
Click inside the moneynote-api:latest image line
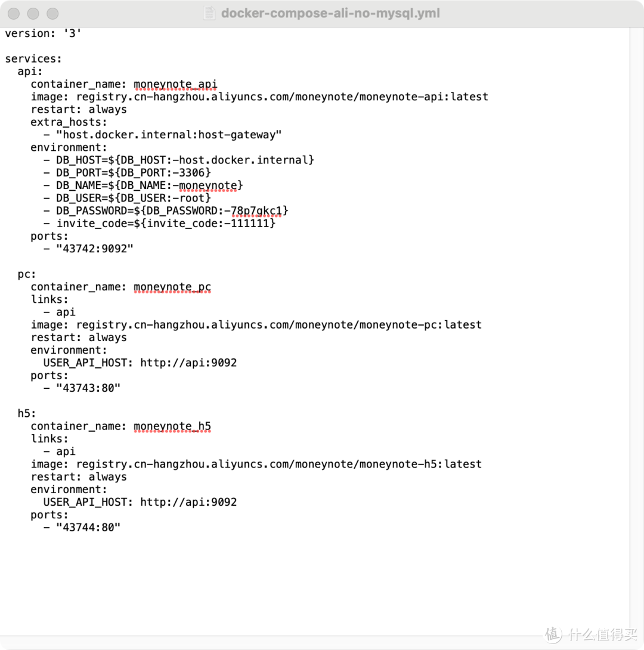click(x=259, y=97)
